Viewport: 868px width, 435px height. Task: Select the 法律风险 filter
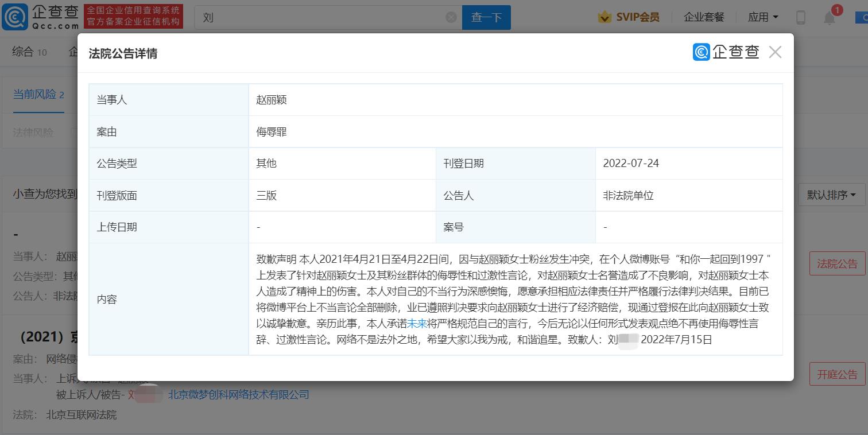tap(33, 132)
